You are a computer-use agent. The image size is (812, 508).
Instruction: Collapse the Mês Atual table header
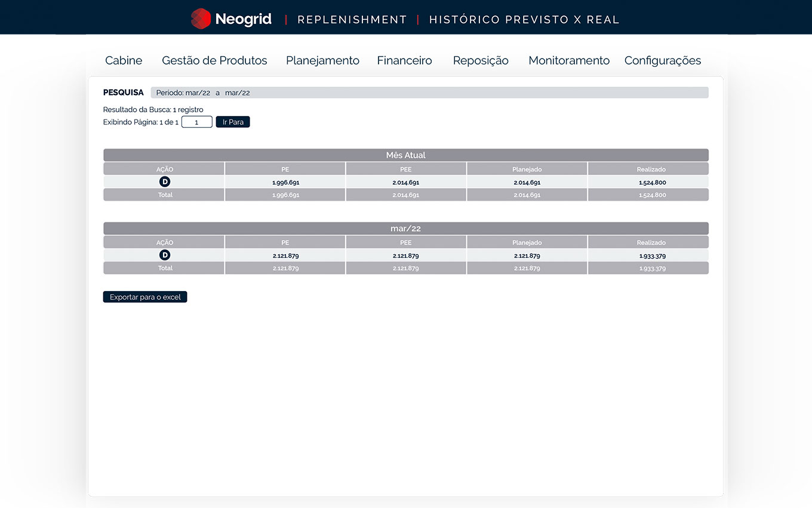coord(405,155)
